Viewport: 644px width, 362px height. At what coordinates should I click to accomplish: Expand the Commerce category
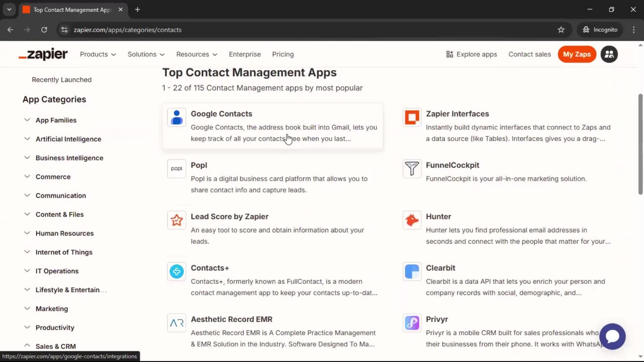coord(47,177)
